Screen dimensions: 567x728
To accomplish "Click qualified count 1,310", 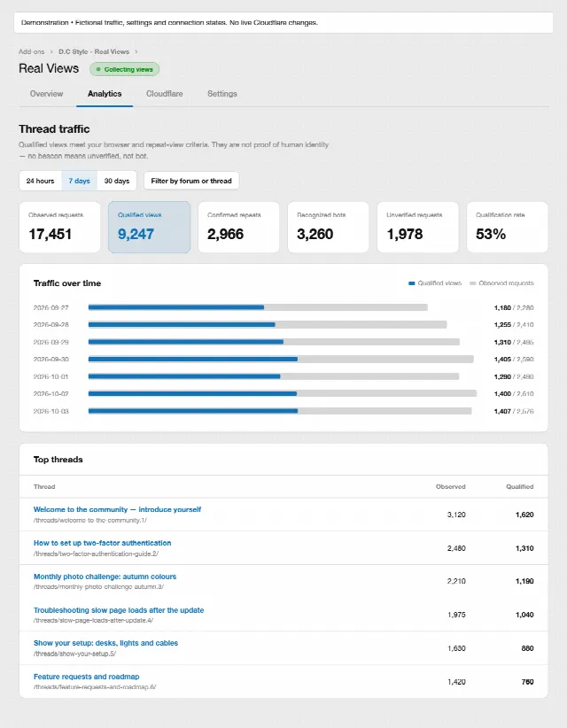I will pos(524,548).
